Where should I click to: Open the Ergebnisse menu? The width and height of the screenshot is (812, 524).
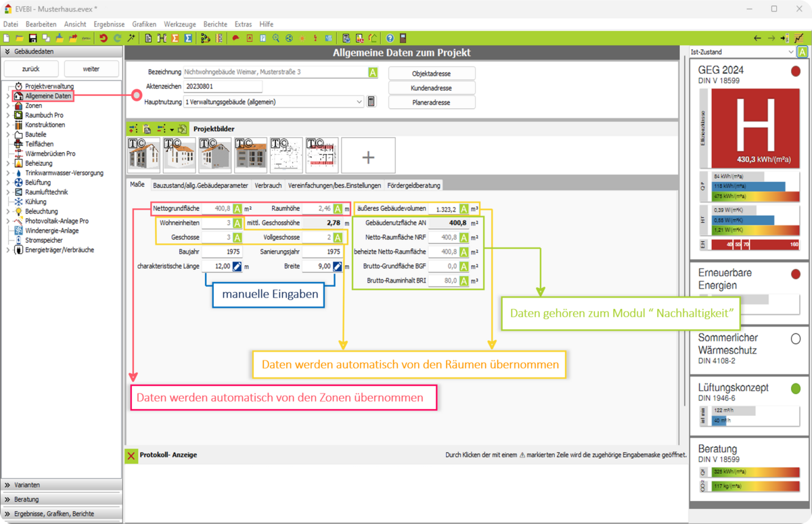[109, 24]
